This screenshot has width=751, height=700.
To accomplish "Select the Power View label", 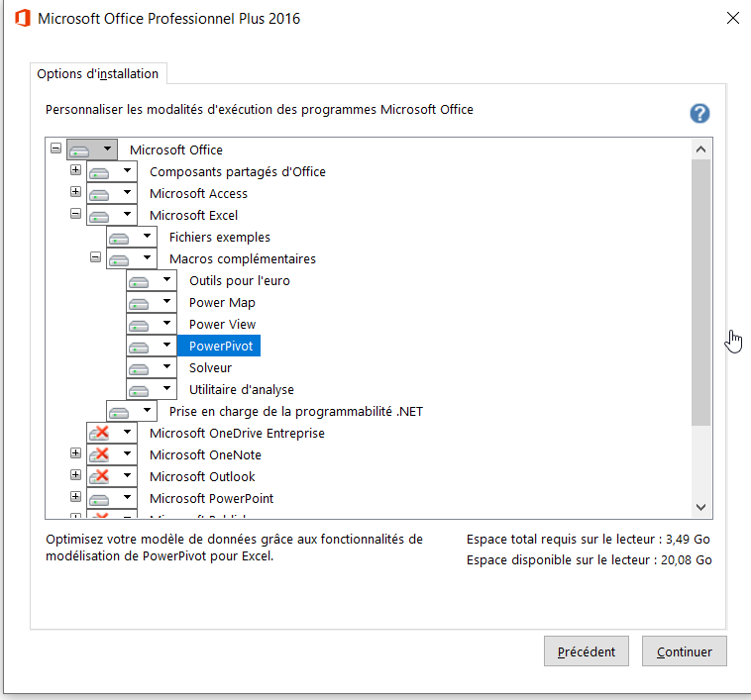I will click(x=222, y=324).
